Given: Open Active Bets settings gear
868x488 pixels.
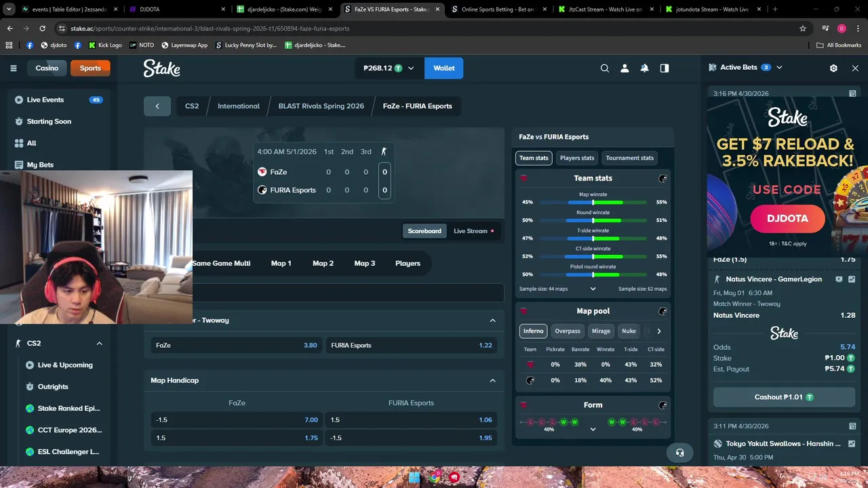Looking at the screenshot, I should pos(833,68).
